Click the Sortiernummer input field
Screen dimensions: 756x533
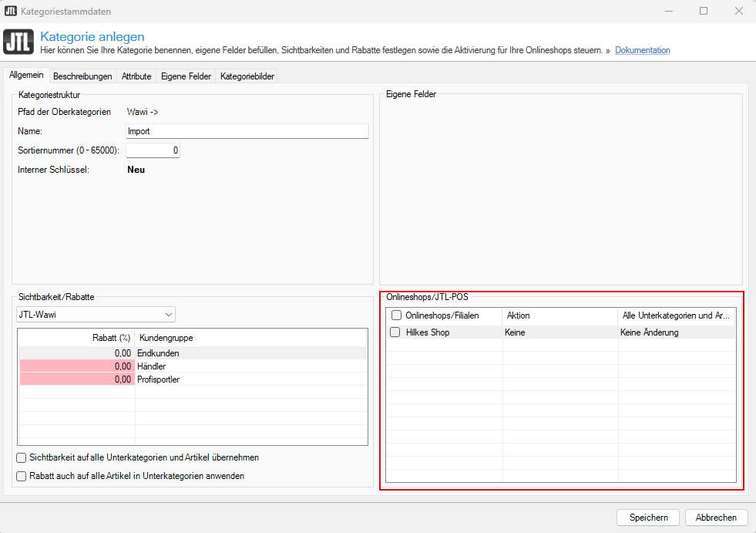(153, 150)
